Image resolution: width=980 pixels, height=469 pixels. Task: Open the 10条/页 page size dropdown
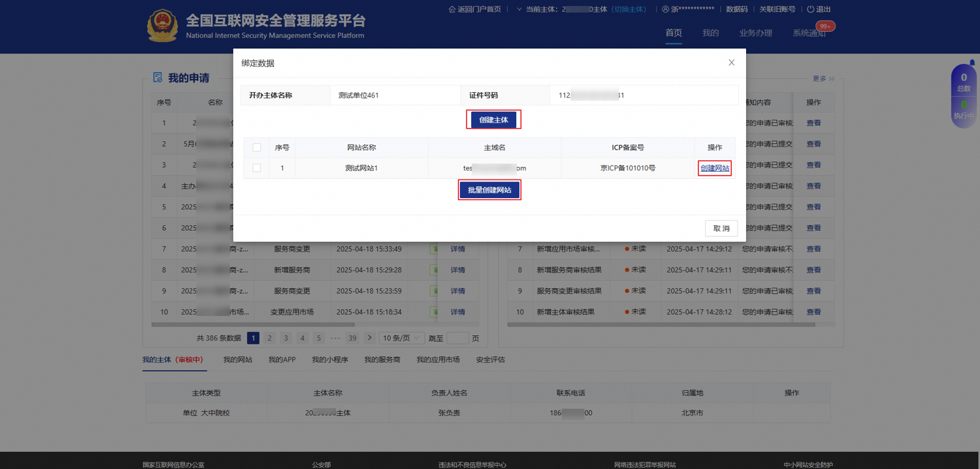[402, 338]
